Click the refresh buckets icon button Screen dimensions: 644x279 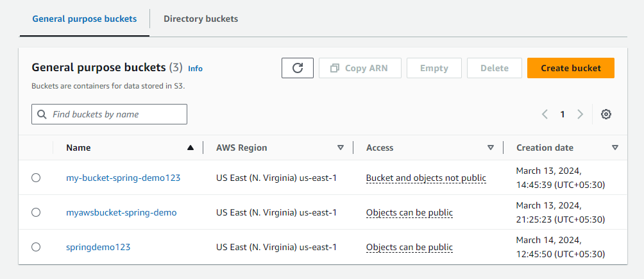pos(298,68)
